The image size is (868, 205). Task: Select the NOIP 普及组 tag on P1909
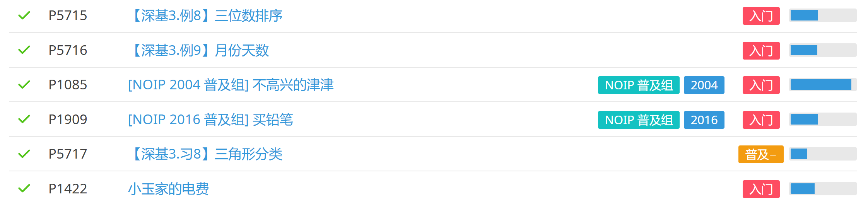[x=639, y=120]
